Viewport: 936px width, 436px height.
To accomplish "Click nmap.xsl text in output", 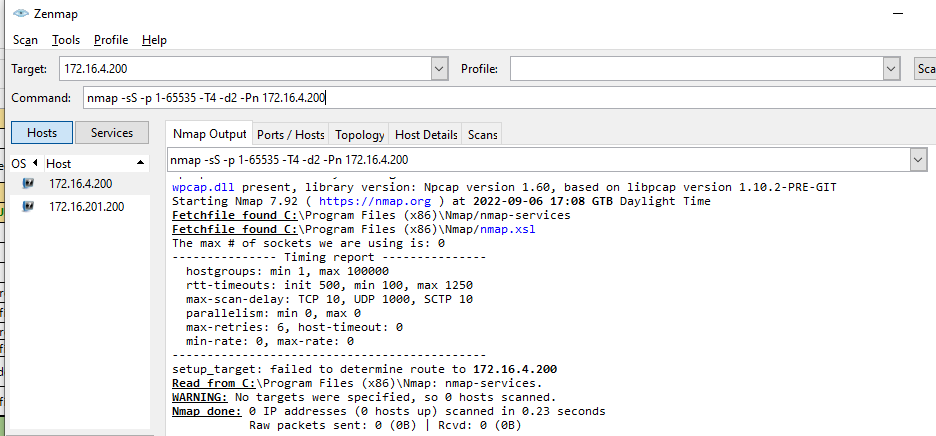I will click(507, 229).
